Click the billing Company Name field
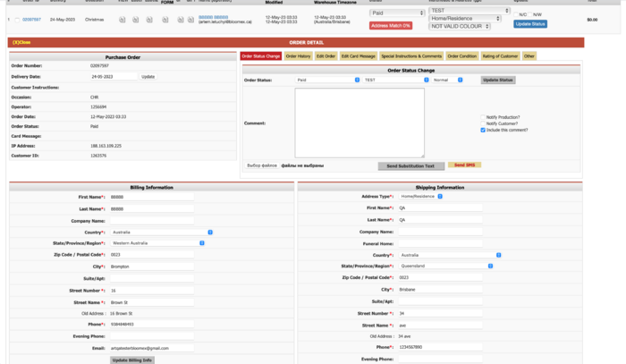Viewport: 626px width, 364px height. tap(152, 221)
